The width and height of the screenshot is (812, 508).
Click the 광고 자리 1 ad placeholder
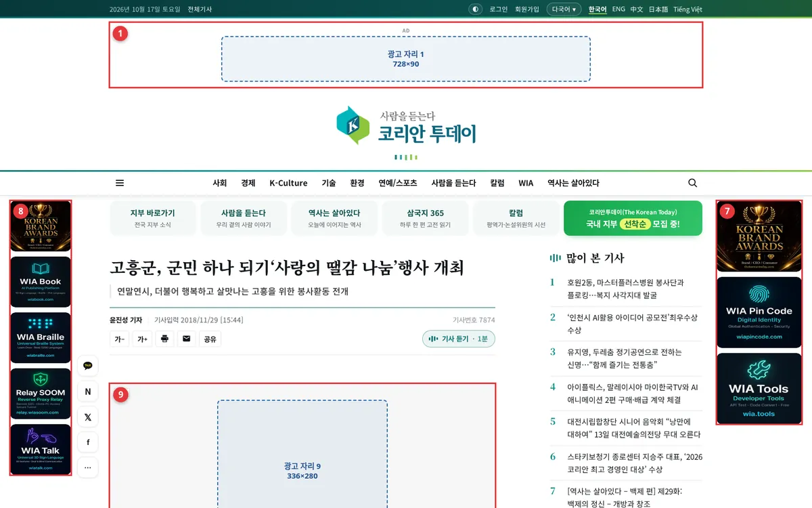(406, 59)
